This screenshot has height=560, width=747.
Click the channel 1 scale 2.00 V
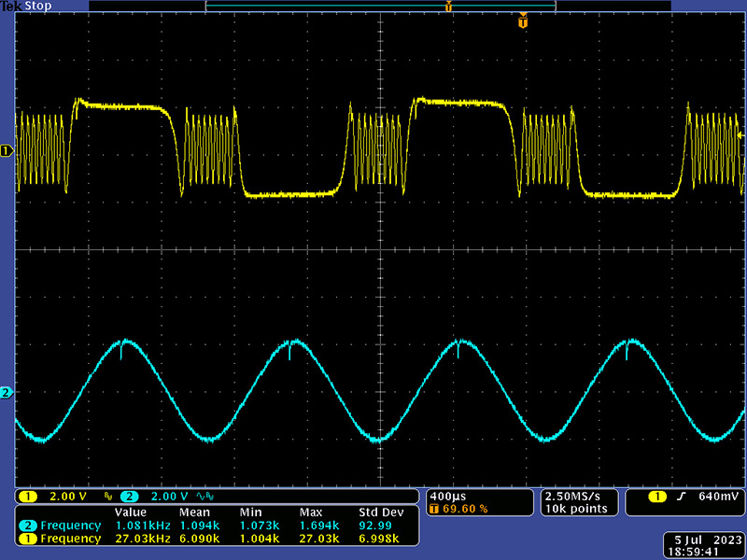point(68,497)
